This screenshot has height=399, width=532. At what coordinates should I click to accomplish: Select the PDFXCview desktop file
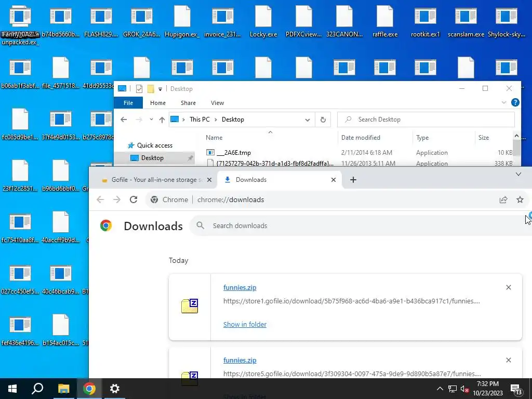[303, 21]
